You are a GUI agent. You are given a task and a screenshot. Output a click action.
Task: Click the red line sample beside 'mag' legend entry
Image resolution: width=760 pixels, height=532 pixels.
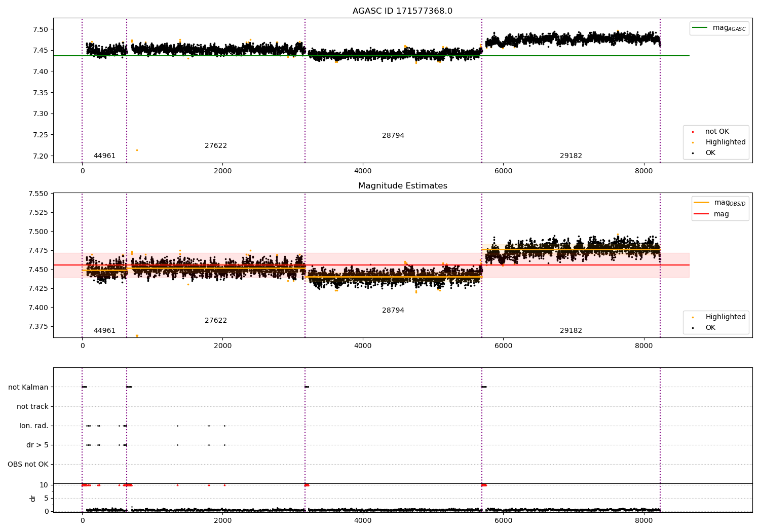(701, 214)
